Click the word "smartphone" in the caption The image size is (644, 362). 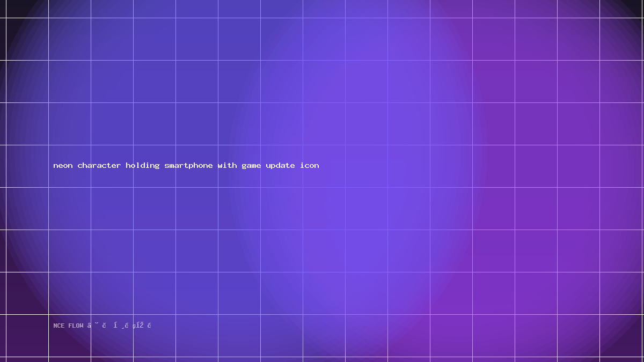coord(189,166)
